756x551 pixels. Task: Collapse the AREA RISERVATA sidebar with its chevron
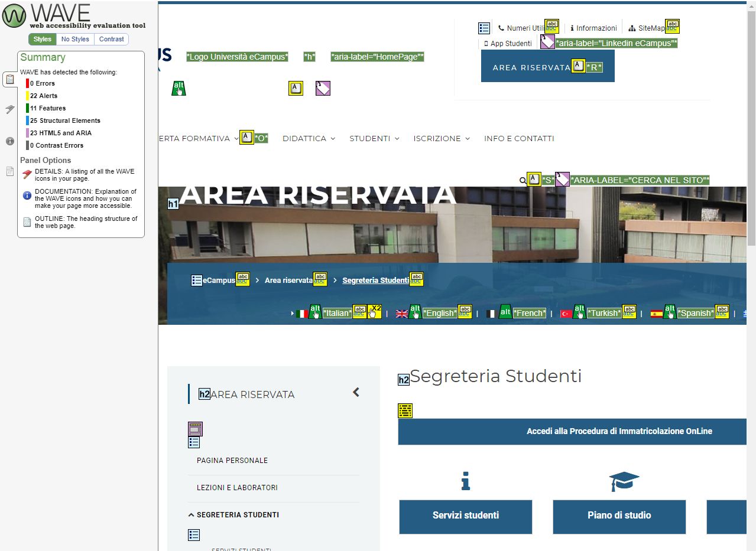356,392
